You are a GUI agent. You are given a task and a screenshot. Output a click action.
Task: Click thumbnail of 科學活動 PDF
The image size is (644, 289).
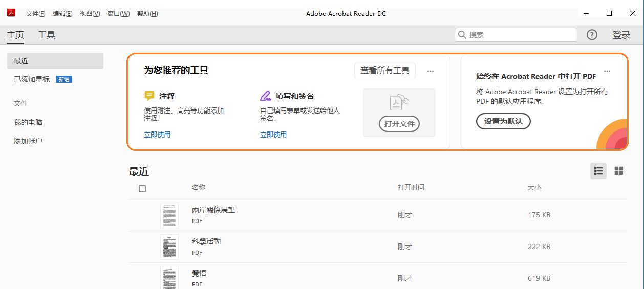point(169,247)
